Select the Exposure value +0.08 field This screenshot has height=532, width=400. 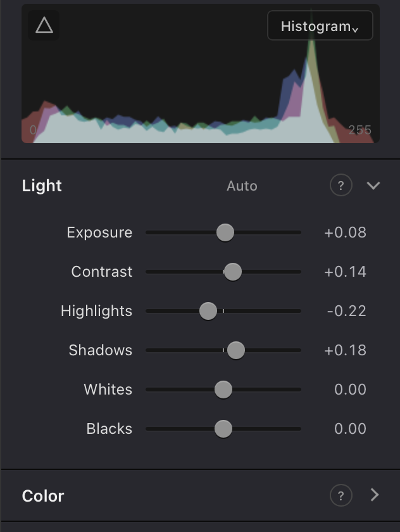coord(345,233)
